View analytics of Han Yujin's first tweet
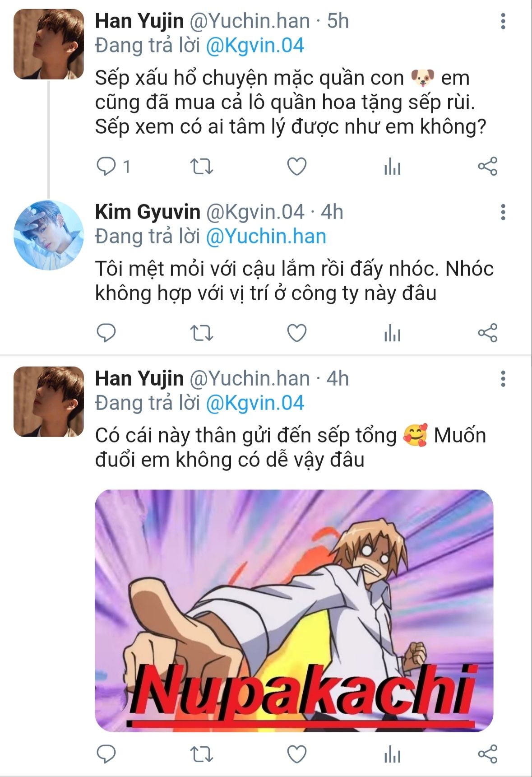 392,167
